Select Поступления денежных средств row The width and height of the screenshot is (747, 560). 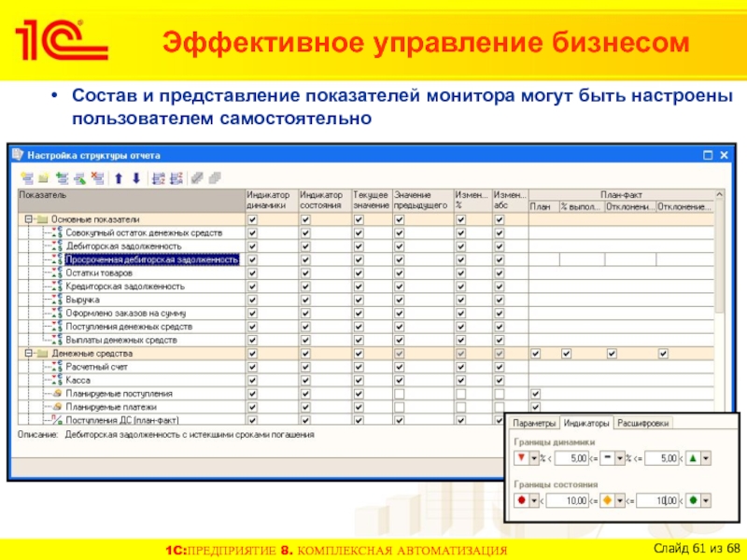[x=129, y=327]
